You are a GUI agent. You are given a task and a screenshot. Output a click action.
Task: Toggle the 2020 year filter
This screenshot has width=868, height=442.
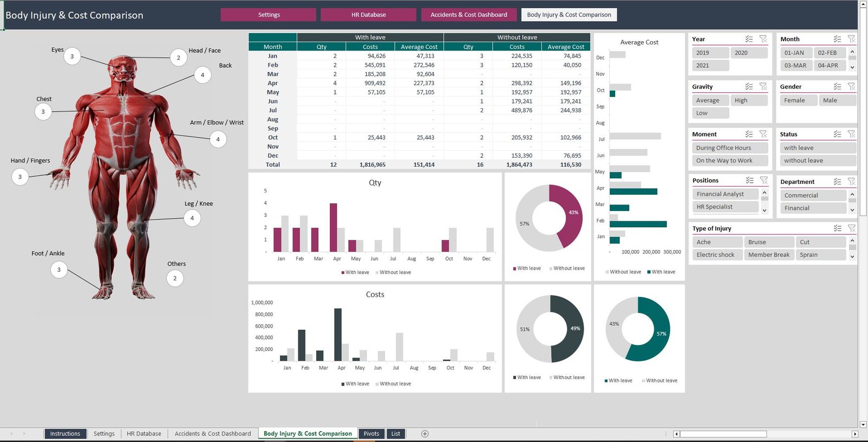tap(749, 53)
